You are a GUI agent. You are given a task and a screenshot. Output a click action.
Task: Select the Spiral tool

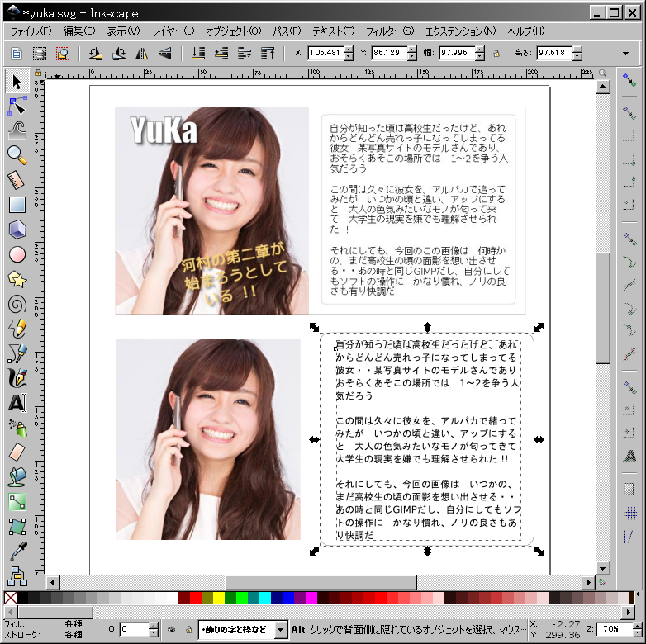pyautogui.click(x=17, y=305)
